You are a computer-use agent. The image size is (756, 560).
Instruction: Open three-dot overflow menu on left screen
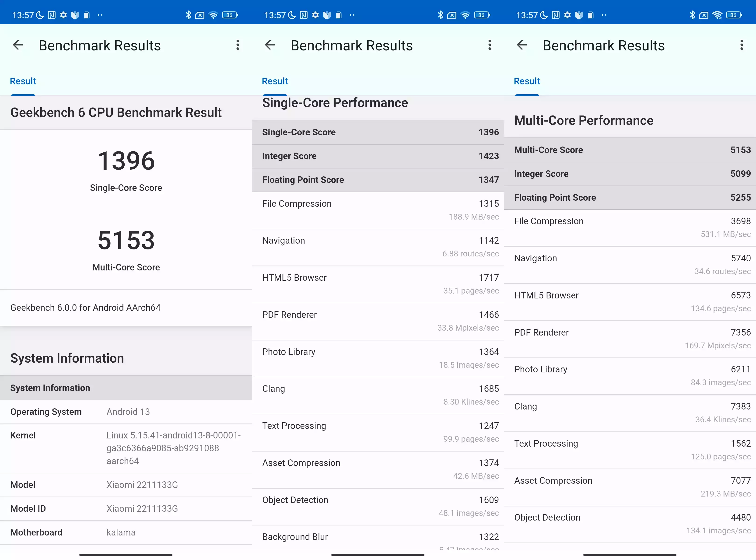(x=238, y=45)
